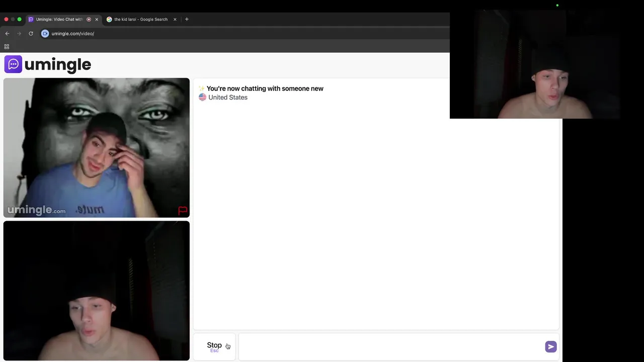Click the sparkle emoji before chat notice
The width and height of the screenshot is (644, 362).
[x=201, y=88]
